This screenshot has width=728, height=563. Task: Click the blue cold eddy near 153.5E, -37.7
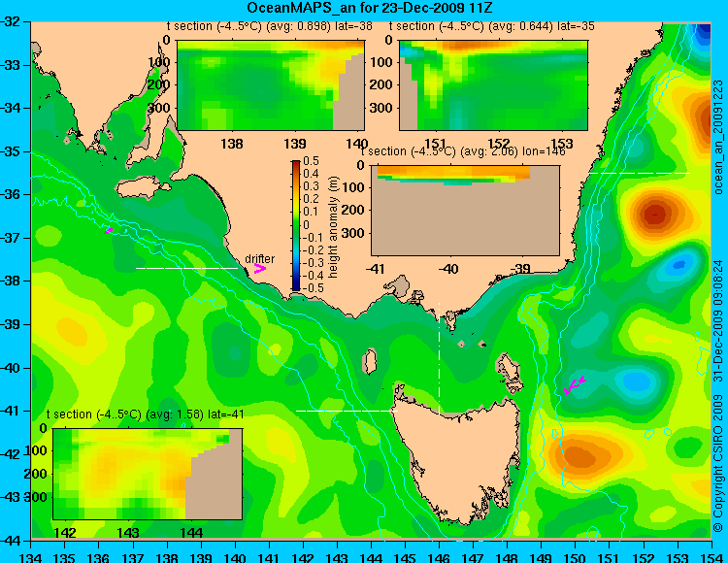[678, 265]
